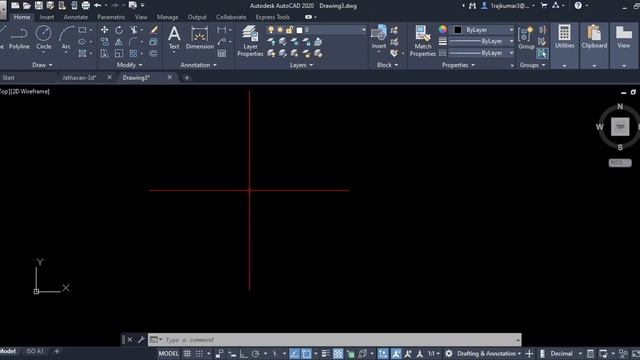Expand the Layers panel
Screen dimensions: 640x360
[x=302, y=65]
